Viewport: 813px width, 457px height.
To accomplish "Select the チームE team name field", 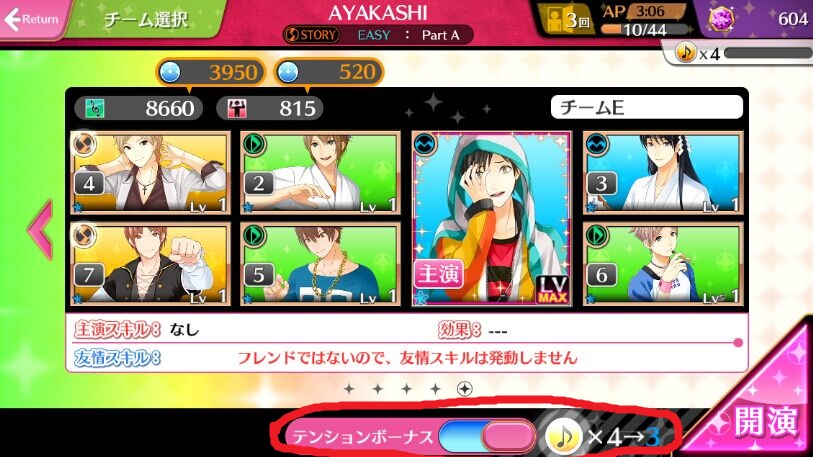I will (x=647, y=107).
